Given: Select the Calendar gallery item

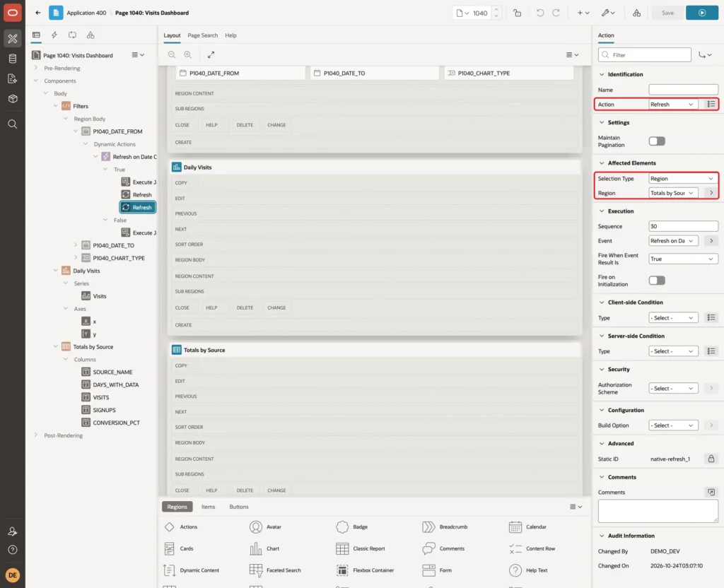Looking at the screenshot, I should [x=527, y=527].
